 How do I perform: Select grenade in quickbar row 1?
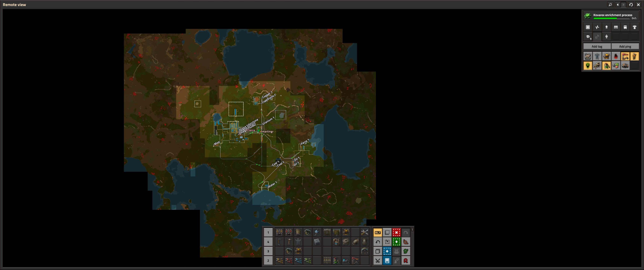point(308,232)
